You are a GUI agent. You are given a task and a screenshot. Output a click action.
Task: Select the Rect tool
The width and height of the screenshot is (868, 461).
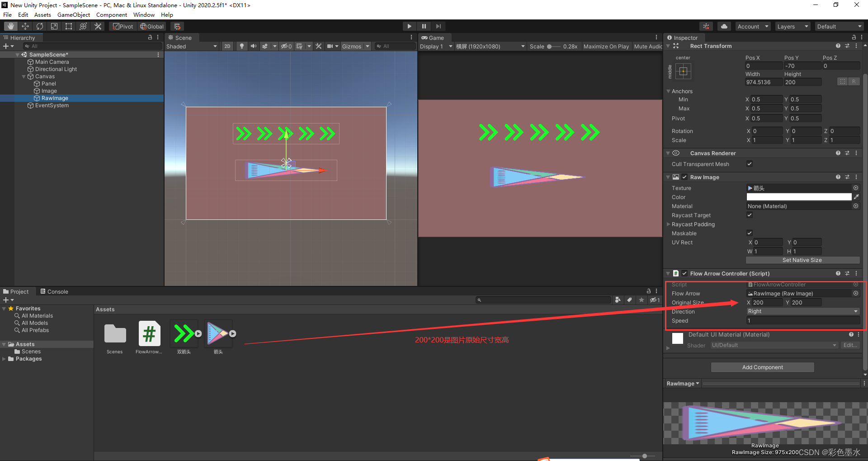(x=69, y=26)
